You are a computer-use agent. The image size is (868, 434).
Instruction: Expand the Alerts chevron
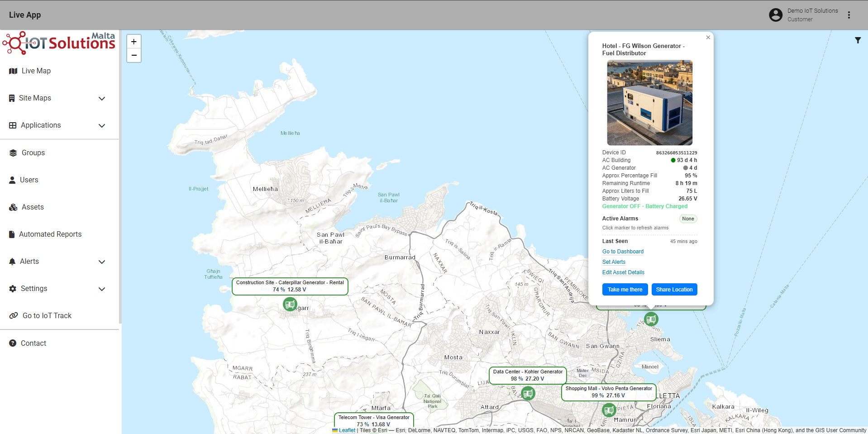(102, 262)
